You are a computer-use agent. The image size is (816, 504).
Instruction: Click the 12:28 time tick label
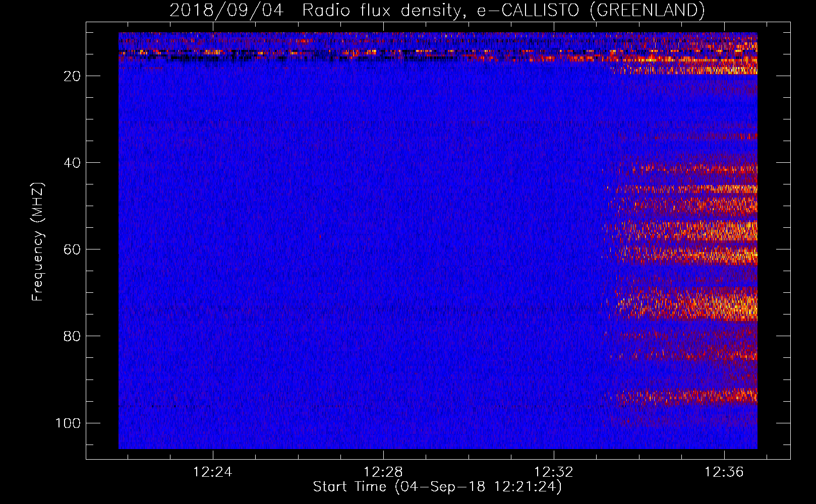click(383, 472)
